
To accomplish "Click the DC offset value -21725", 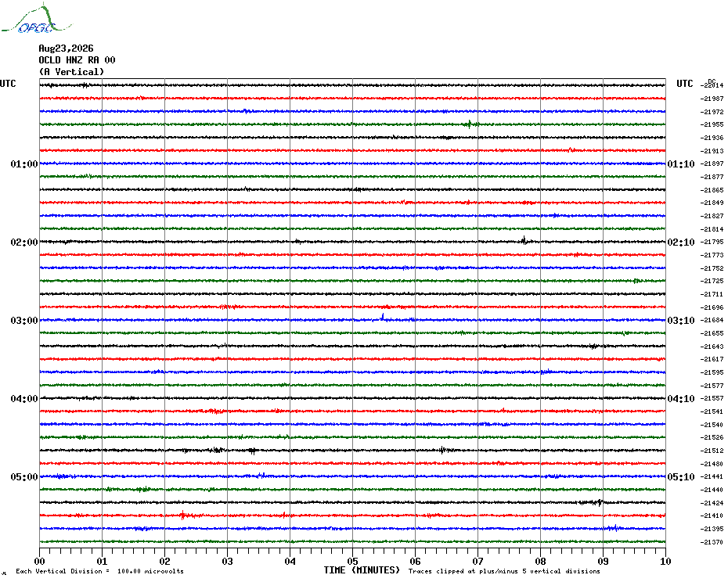I will click(x=712, y=281).
